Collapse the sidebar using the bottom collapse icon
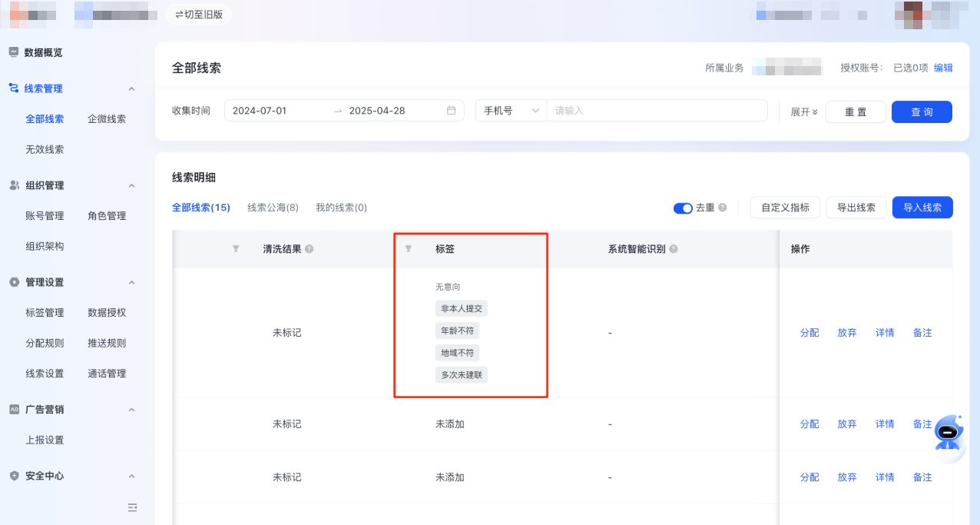980x525 pixels. (x=132, y=507)
